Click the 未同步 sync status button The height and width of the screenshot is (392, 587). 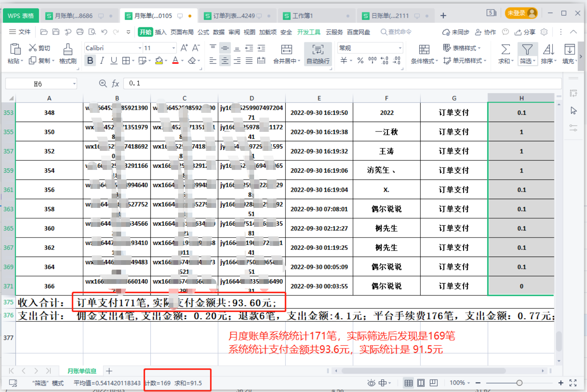tap(456, 32)
